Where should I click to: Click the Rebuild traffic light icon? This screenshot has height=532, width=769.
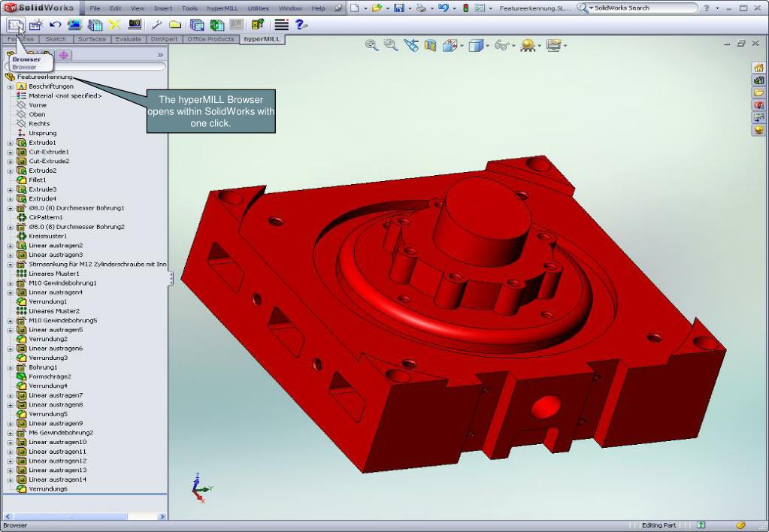pos(465,8)
